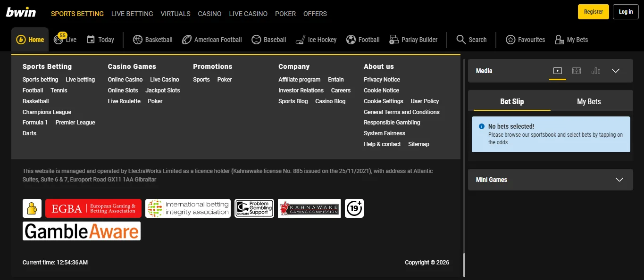Open CASINO in top navigation

pyautogui.click(x=209, y=14)
